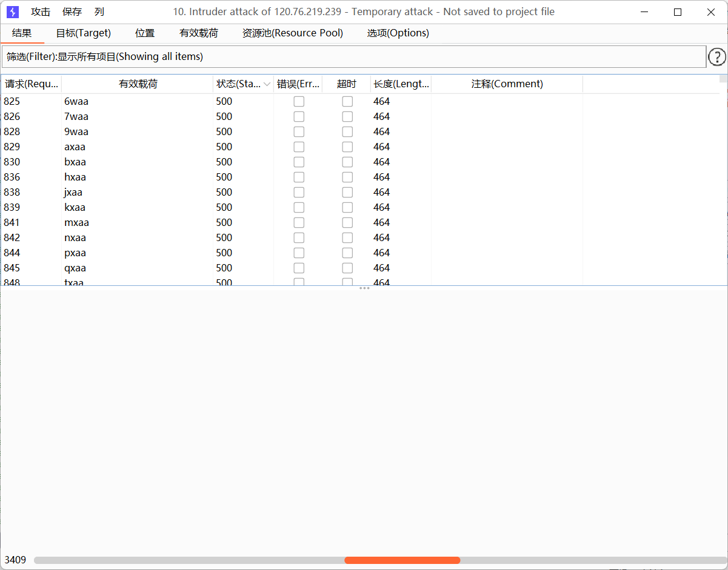The width and height of the screenshot is (728, 570).
Task: Select payload pxaa row
Action: pyautogui.click(x=360, y=253)
